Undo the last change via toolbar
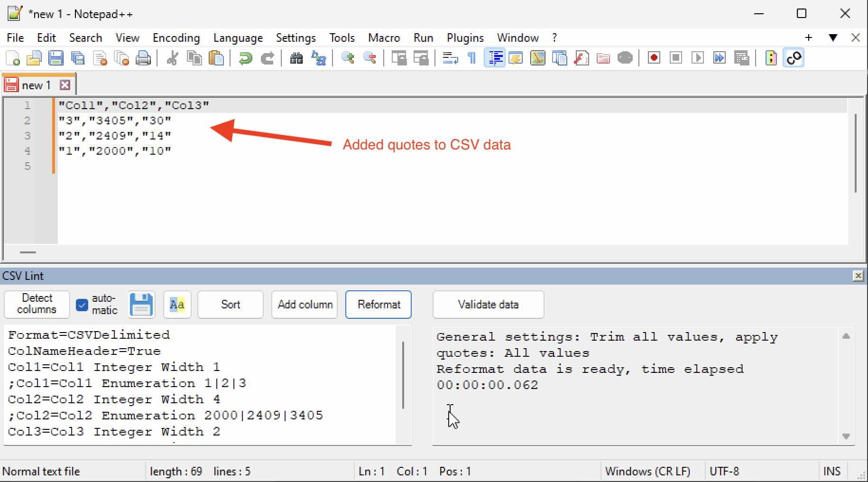868x482 pixels. [245, 58]
